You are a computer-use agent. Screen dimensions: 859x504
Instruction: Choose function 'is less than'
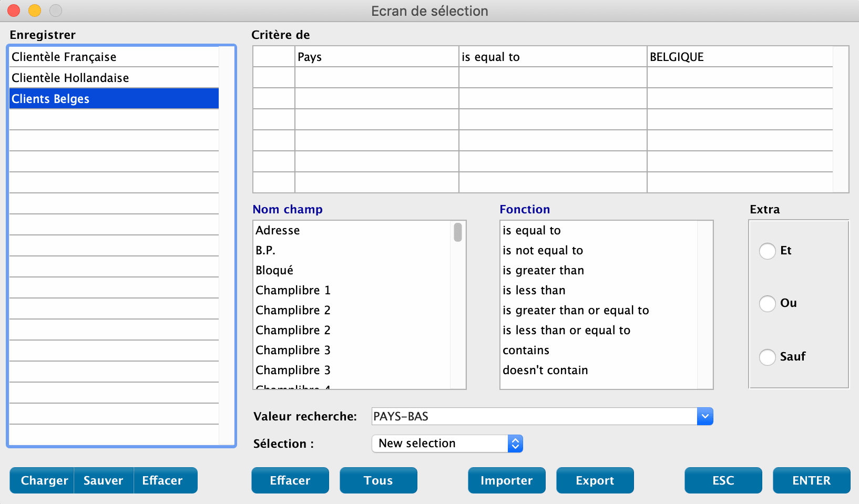pyautogui.click(x=599, y=290)
